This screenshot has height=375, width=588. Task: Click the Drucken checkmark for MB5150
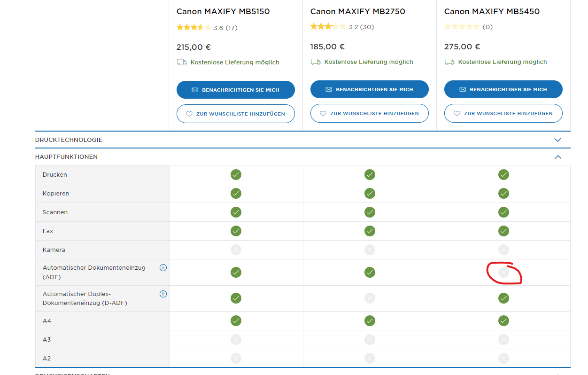point(236,175)
